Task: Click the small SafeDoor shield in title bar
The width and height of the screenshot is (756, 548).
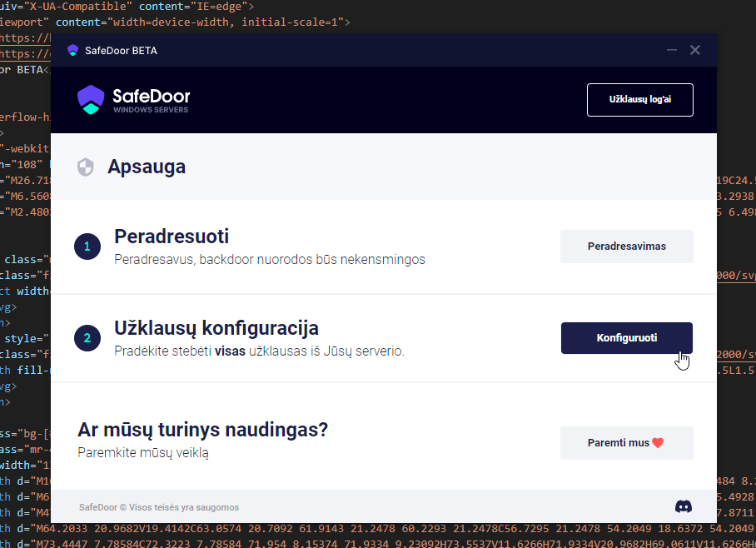Action: tap(72, 50)
